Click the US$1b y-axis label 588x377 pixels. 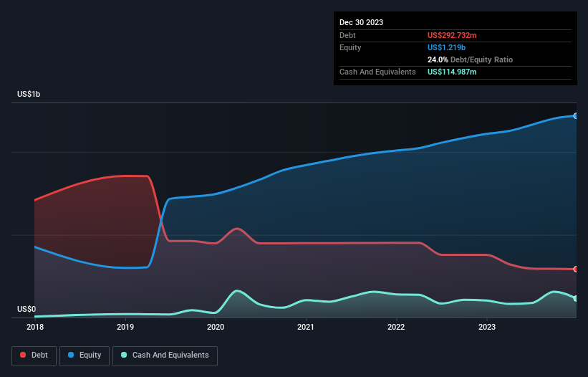tap(29, 94)
